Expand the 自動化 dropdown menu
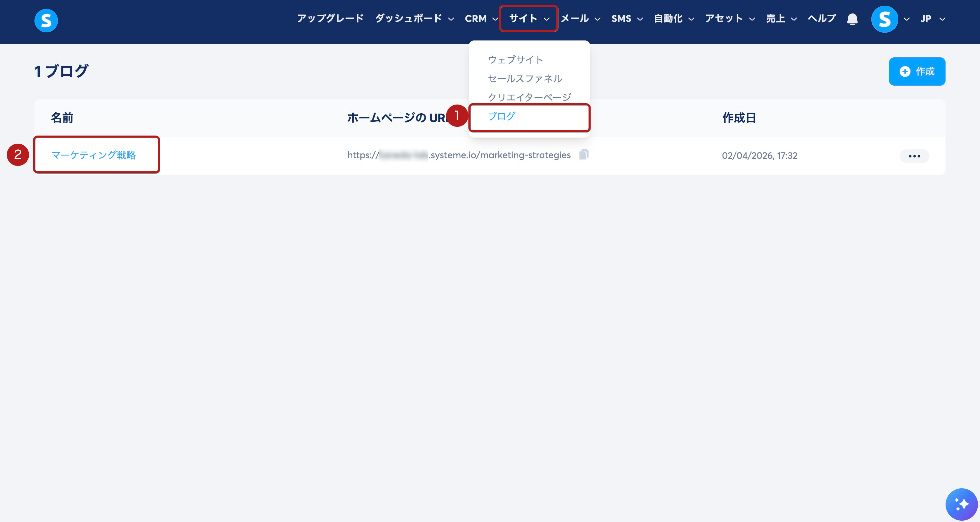This screenshot has height=522, width=980. pos(674,19)
